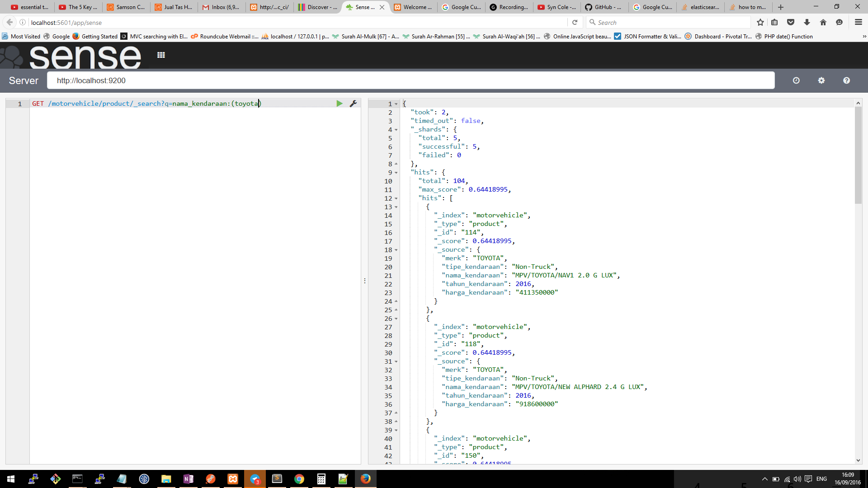Screen dimensions: 868x488
Task: Open the Firefox hamburger menu
Action: (858, 22)
